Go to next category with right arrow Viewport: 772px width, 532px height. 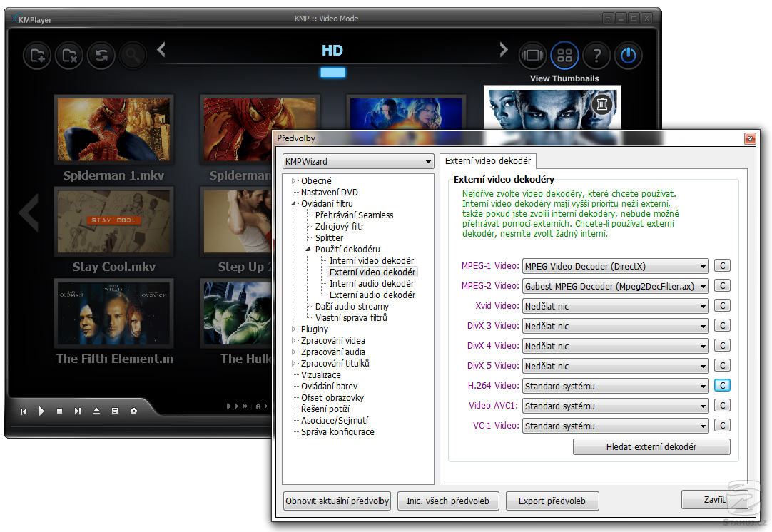(503, 49)
